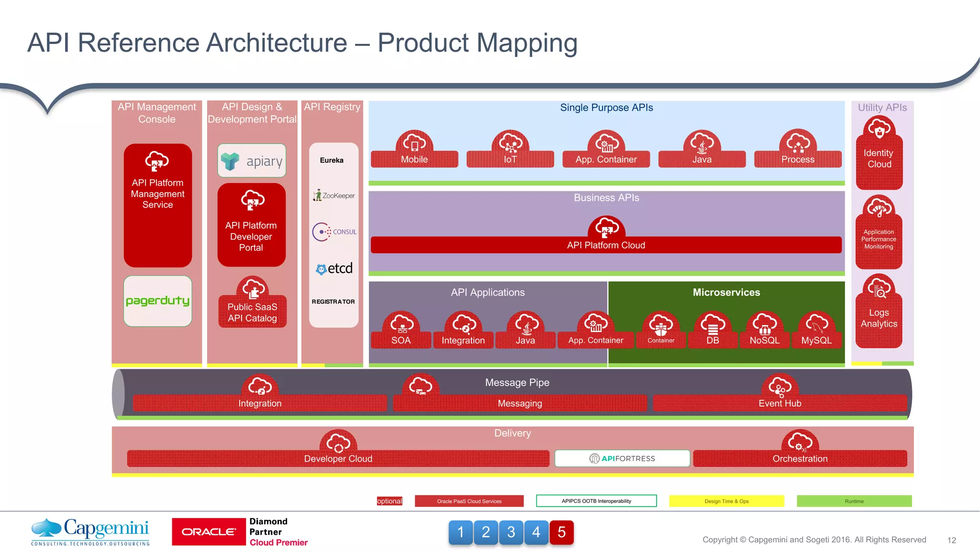The width and height of the screenshot is (980, 551).
Task: Click the API Platform Cloud bar
Action: tap(606, 245)
